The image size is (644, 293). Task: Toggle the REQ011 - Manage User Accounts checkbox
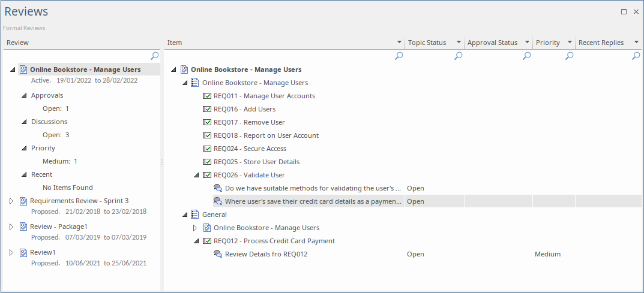[207, 96]
